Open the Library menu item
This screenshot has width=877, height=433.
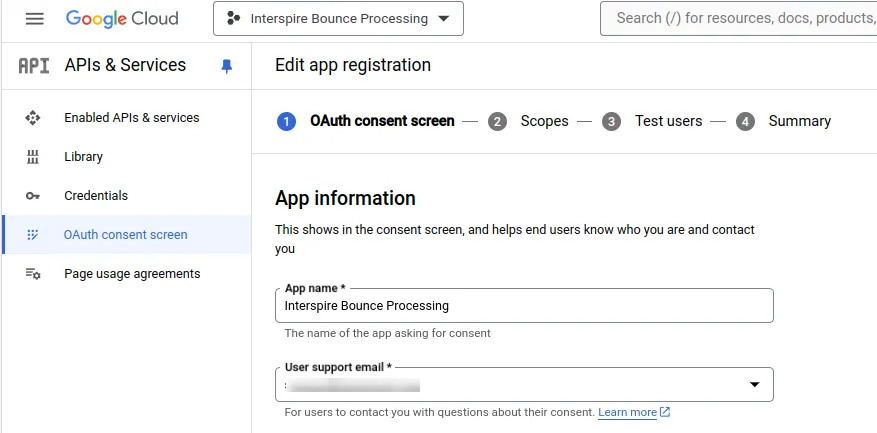[83, 157]
